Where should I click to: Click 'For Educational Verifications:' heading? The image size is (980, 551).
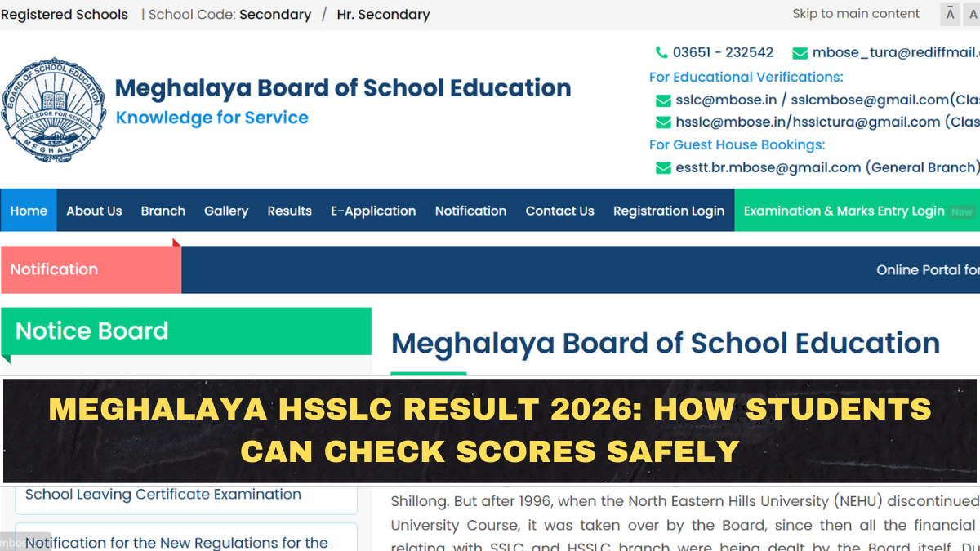click(x=746, y=77)
